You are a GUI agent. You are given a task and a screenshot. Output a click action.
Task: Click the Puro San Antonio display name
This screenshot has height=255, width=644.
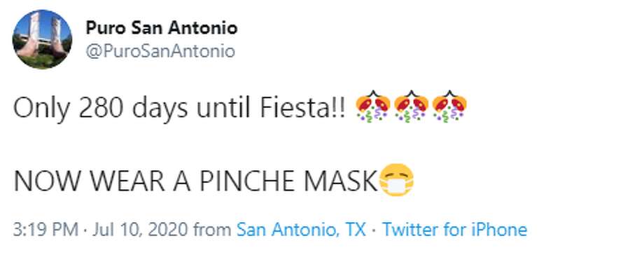(162, 28)
